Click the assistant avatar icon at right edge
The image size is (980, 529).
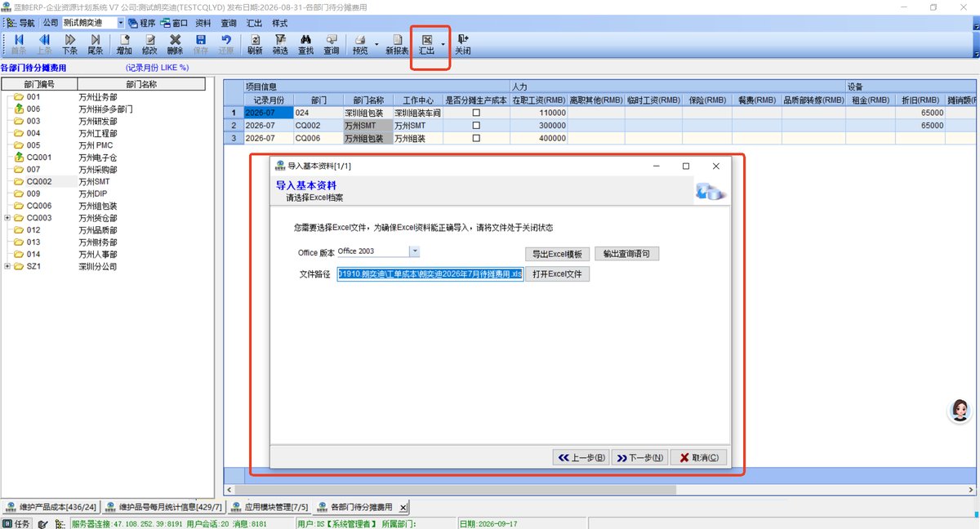click(x=960, y=411)
